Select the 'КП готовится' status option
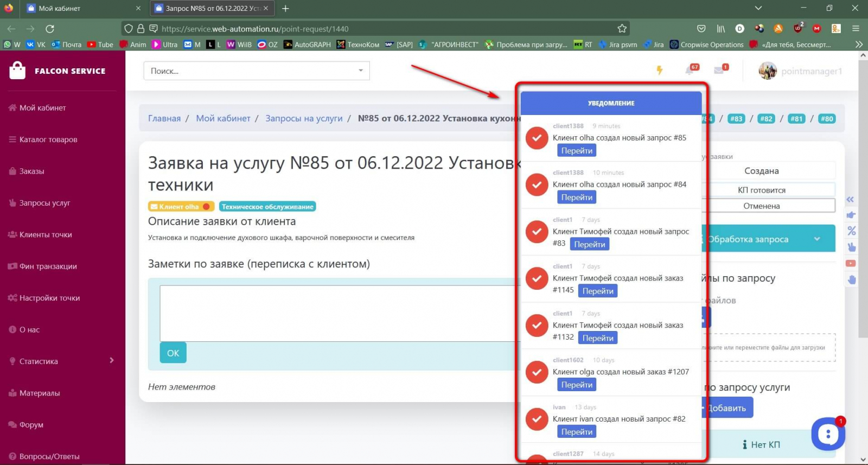Viewport: 868px width, 465px height. [762, 190]
